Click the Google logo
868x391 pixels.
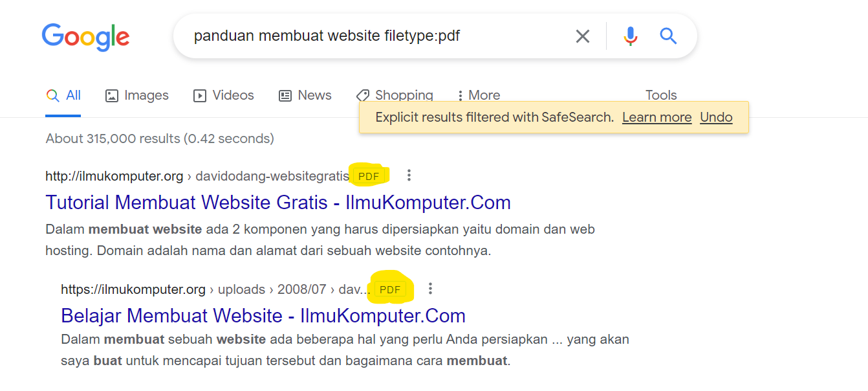click(86, 36)
